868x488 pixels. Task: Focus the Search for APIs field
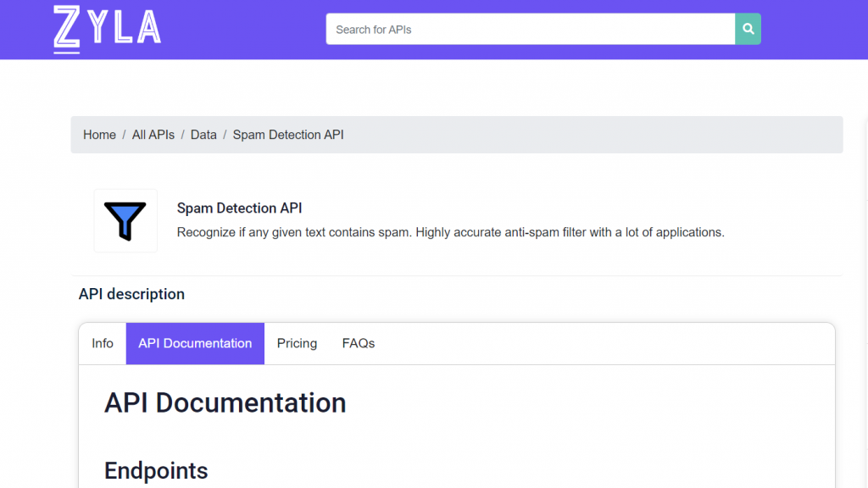pos(531,30)
